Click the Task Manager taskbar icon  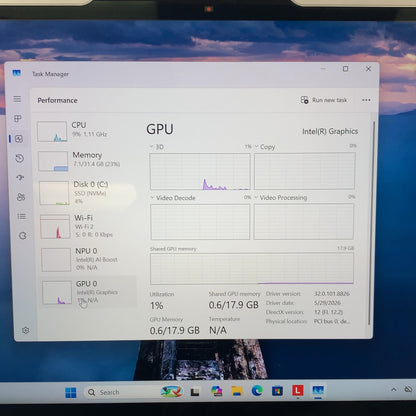click(x=318, y=390)
